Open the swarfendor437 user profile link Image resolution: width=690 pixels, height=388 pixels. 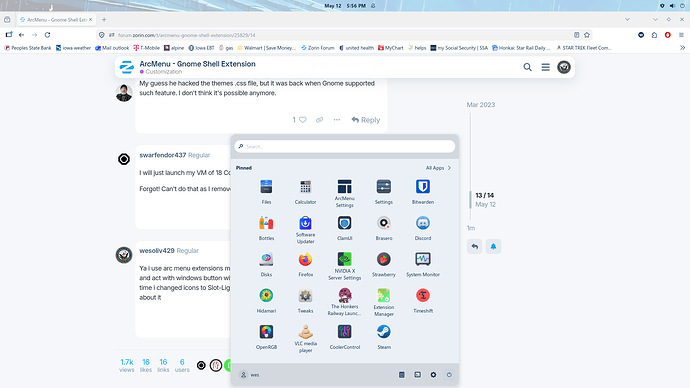(163, 155)
